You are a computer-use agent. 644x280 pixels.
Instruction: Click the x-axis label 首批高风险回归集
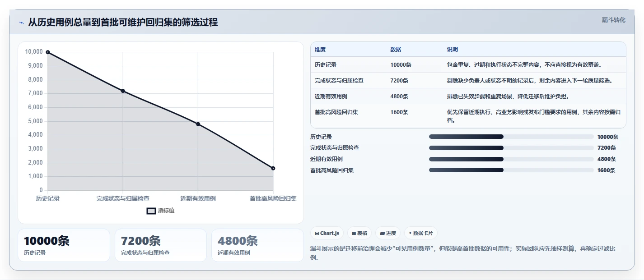coord(273,198)
